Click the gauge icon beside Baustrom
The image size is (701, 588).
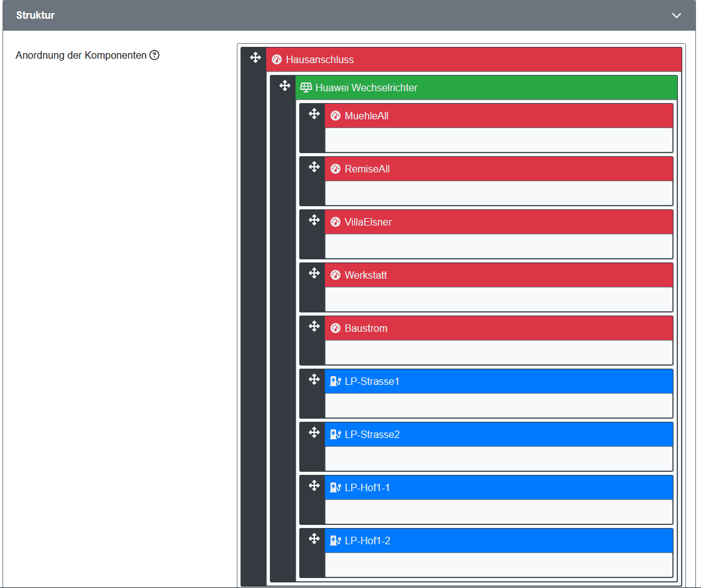coord(336,328)
